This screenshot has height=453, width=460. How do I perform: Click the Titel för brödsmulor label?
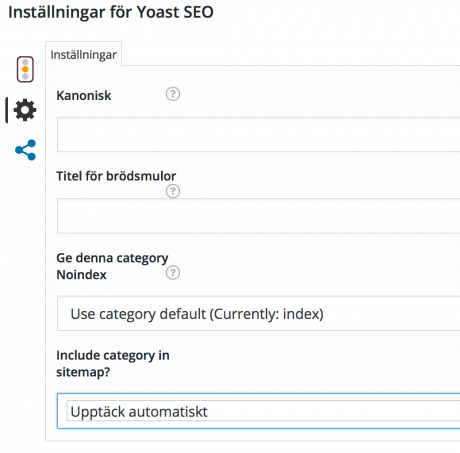click(x=116, y=176)
